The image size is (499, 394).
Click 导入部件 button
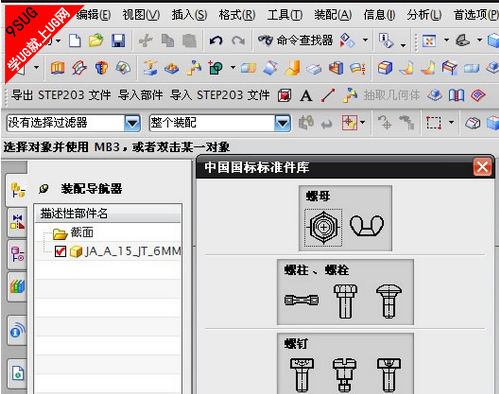(140, 95)
